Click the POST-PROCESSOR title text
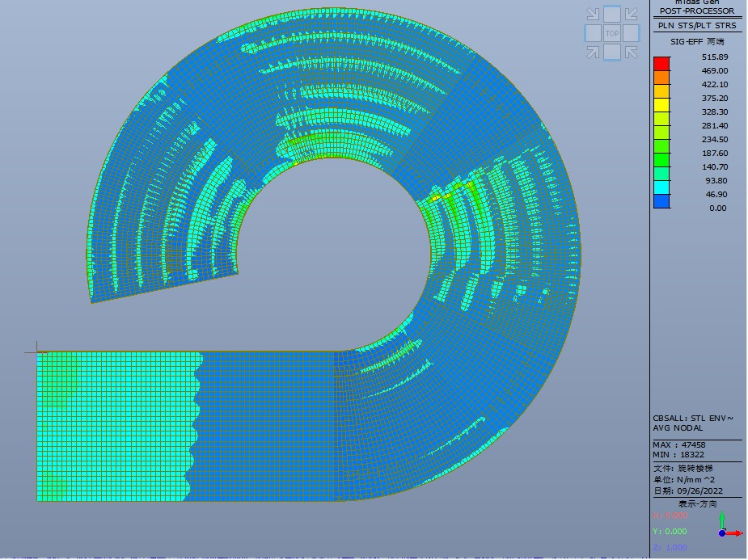Image resolution: width=748 pixels, height=560 pixels. tap(697, 11)
